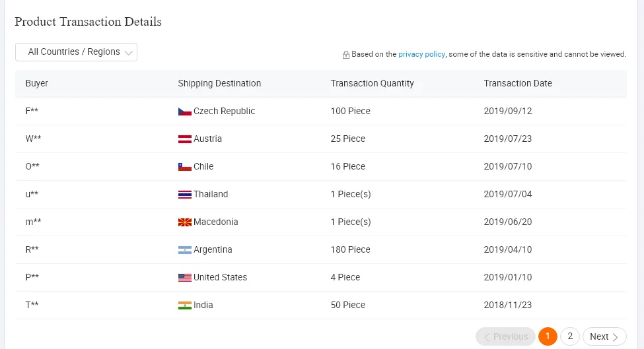This screenshot has width=644, height=349.
Task: Click the Austria flag icon
Action: [184, 139]
